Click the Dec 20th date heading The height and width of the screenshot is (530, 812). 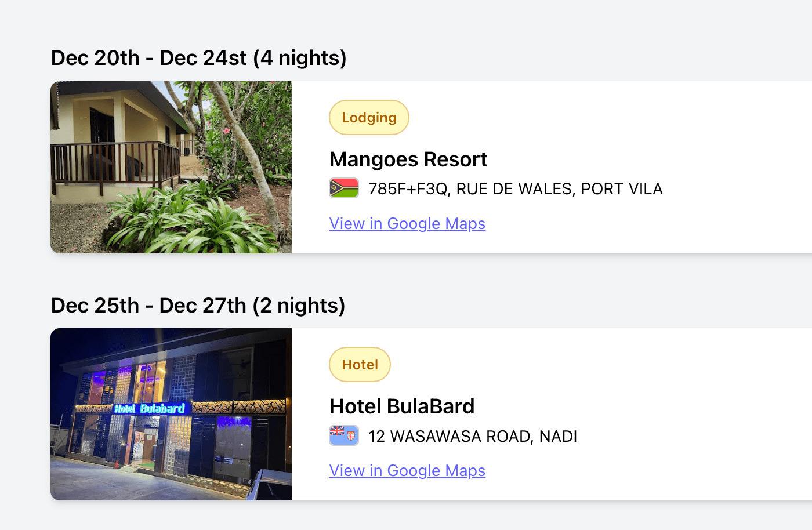point(96,58)
